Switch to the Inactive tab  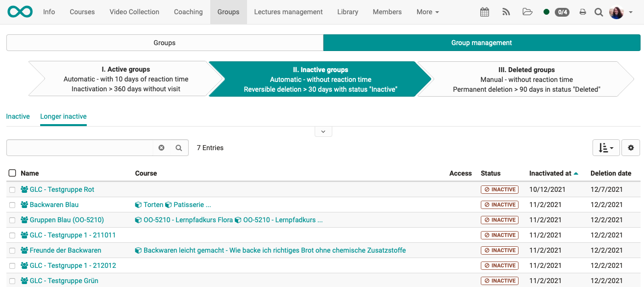(18, 116)
